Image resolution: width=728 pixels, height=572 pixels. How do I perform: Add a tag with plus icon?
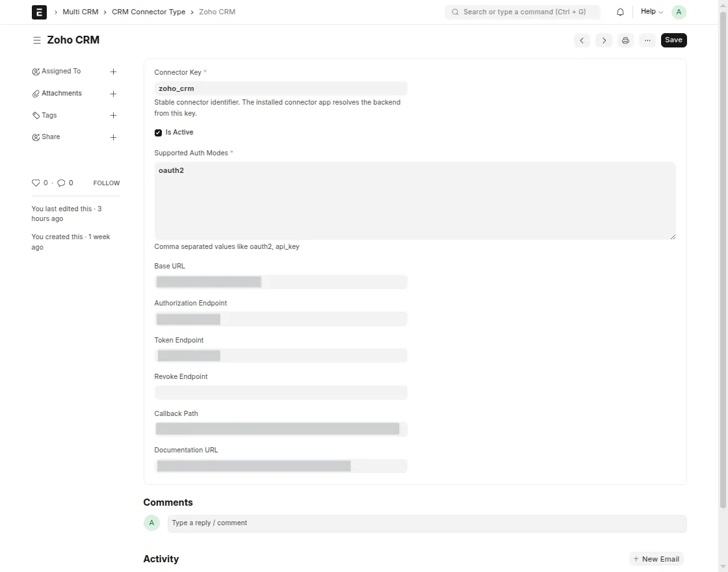click(x=113, y=115)
